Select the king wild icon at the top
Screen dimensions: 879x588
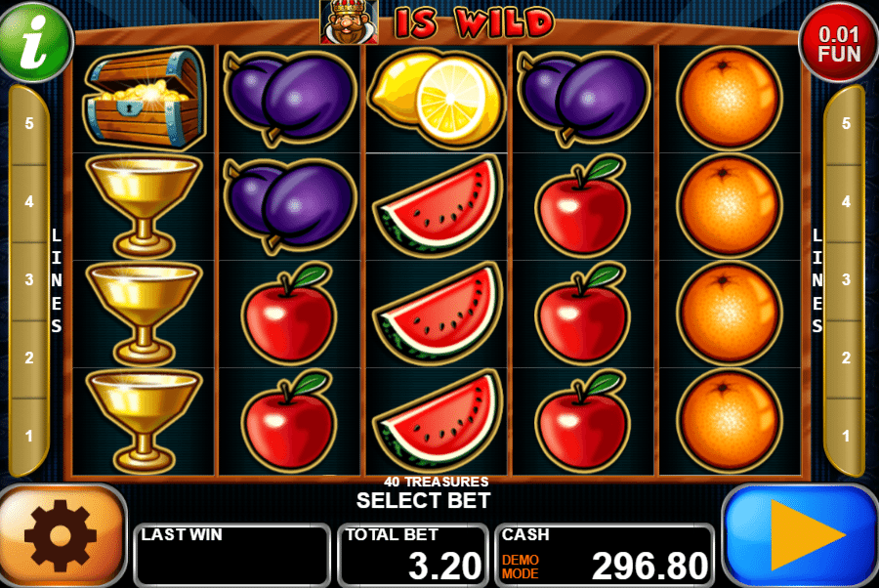pyautogui.click(x=349, y=21)
